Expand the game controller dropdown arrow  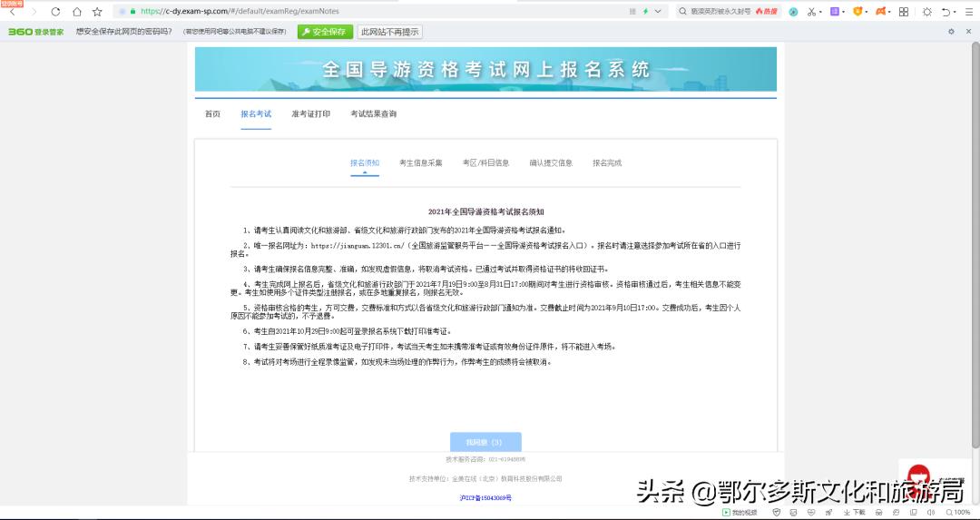[890, 12]
